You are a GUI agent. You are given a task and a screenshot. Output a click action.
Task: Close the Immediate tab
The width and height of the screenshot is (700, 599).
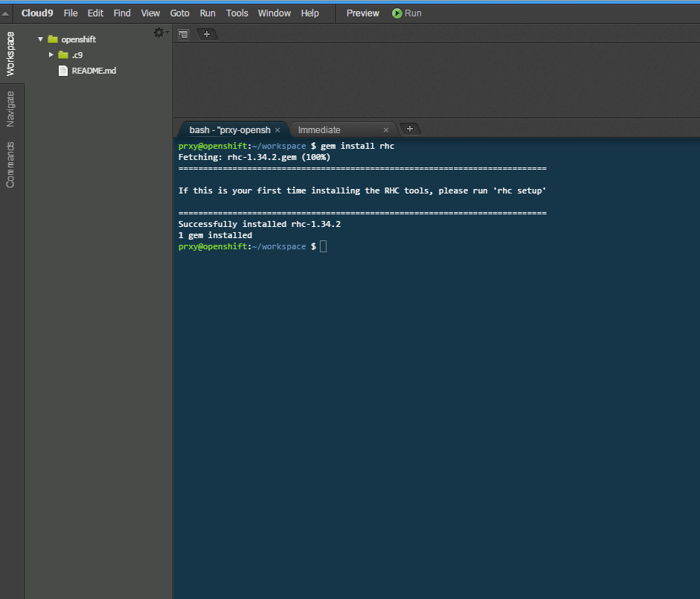tap(386, 130)
